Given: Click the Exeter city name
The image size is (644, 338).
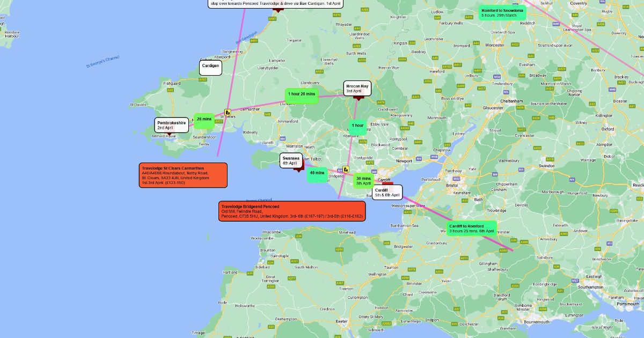Looking at the screenshot, I should (x=341, y=321).
